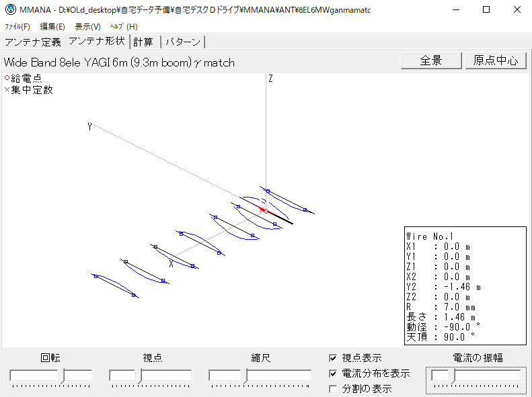The width and height of the screenshot is (532, 397).
Task: Click the Z axis label in the view
Action: (270, 79)
